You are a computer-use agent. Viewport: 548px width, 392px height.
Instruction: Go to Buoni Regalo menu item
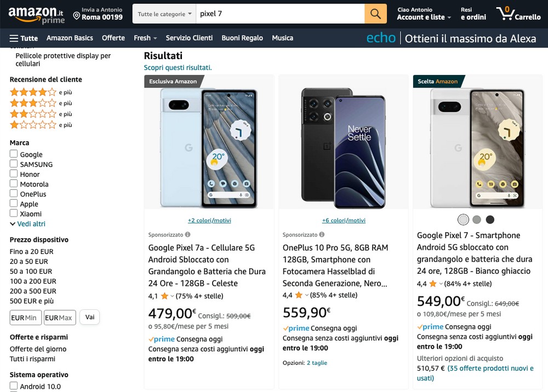click(242, 38)
